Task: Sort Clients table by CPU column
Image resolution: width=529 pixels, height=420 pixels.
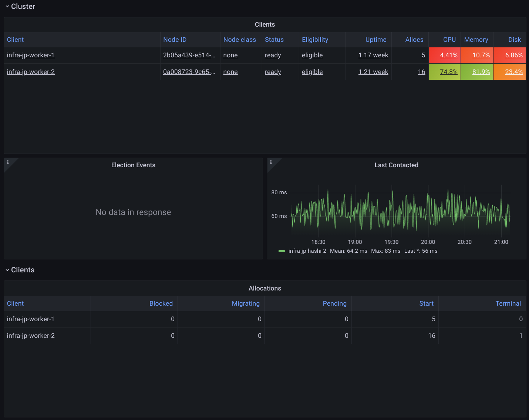Action: pos(449,40)
